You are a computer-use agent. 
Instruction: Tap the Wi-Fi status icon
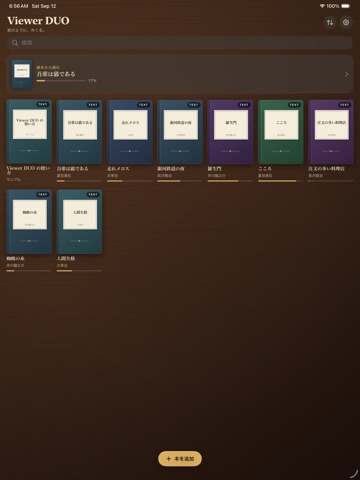(322, 6)
